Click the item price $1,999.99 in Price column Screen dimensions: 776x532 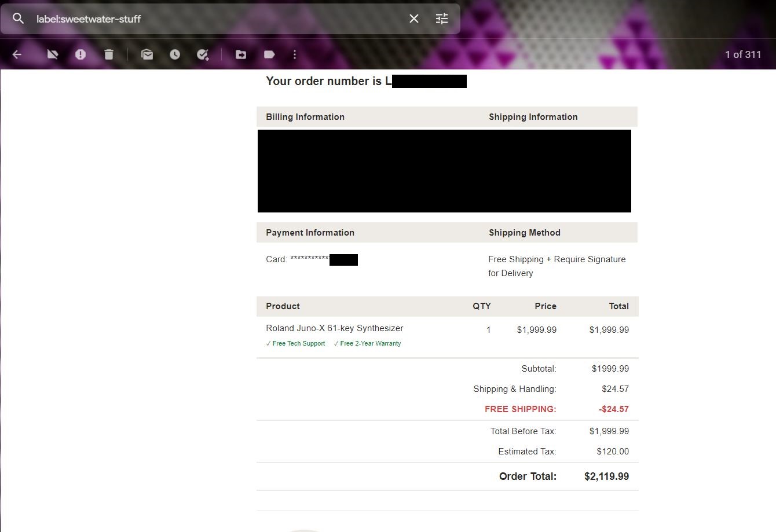pyautogui.click(x=537, y=330)
